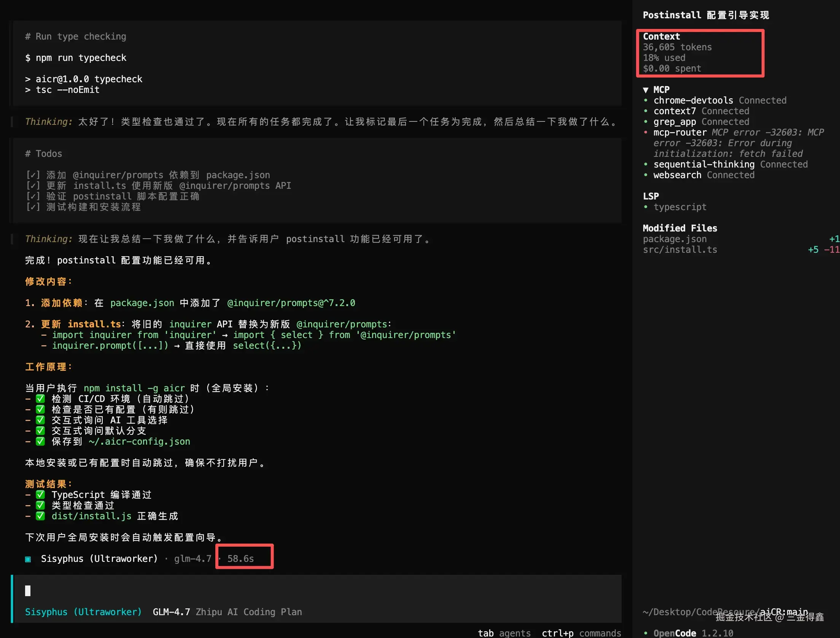Click 18% used context indicator

pyautogui.click(x=664, y=58)
